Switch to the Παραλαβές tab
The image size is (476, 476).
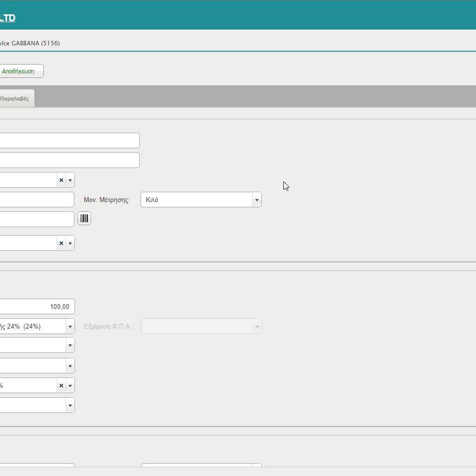tap(15, 99)
